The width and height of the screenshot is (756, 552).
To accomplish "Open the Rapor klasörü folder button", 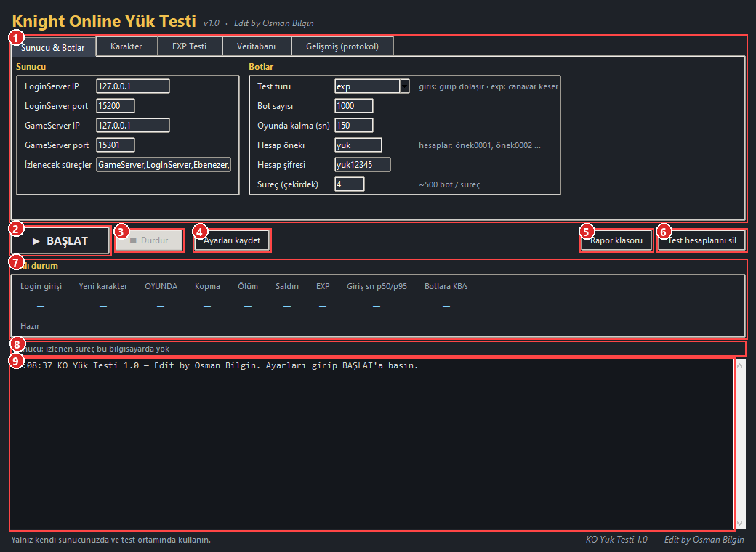I will (x=616, y=240).
